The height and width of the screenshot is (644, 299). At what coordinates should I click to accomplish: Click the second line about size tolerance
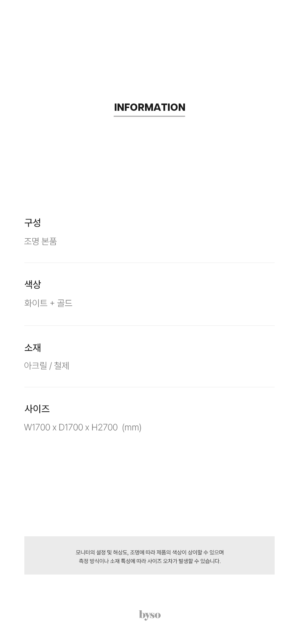149,561
